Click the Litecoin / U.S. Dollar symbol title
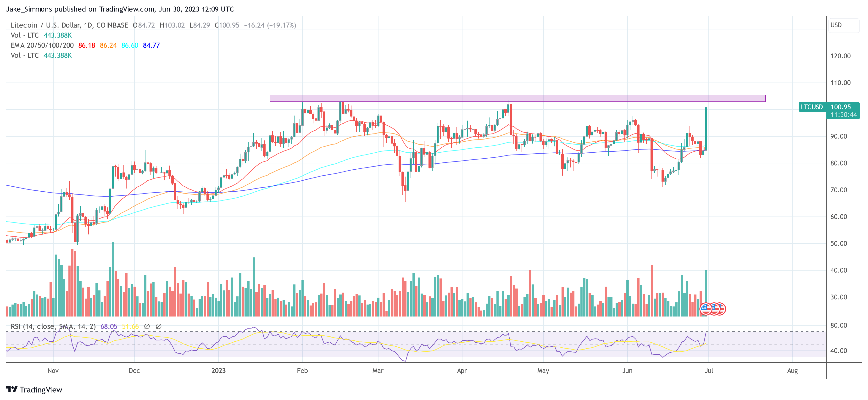The image size is (868, 400). coord(69,25)
